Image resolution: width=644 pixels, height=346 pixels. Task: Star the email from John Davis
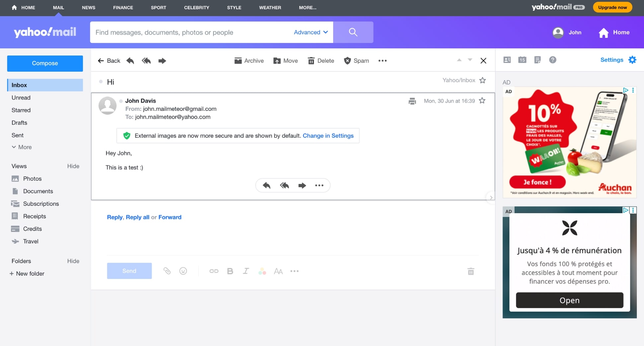tap(482, 101)
